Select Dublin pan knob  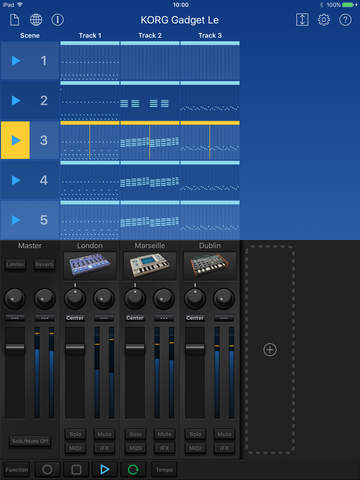195,299
